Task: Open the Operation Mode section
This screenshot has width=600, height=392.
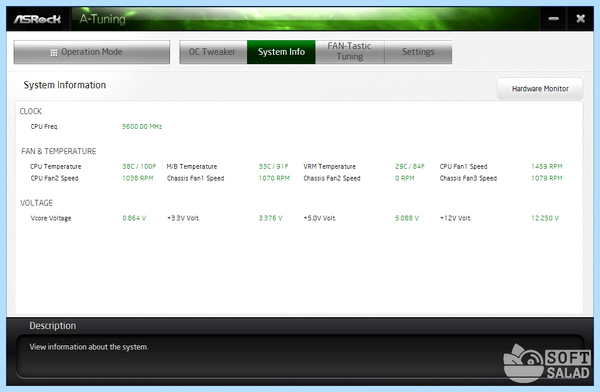Action: [x=91, y=52]
